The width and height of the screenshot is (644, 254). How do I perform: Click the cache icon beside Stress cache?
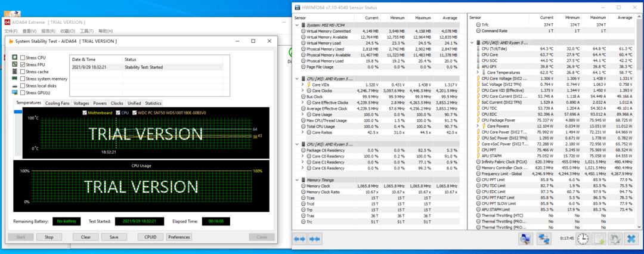point(15,72)
